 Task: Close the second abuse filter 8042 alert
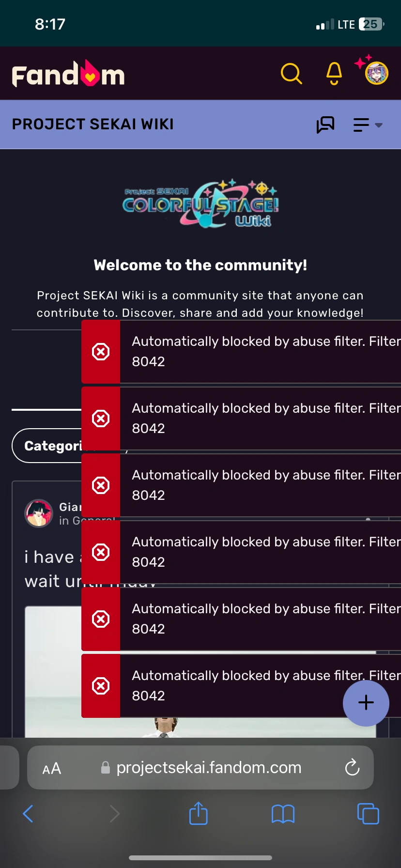point(101,418)
